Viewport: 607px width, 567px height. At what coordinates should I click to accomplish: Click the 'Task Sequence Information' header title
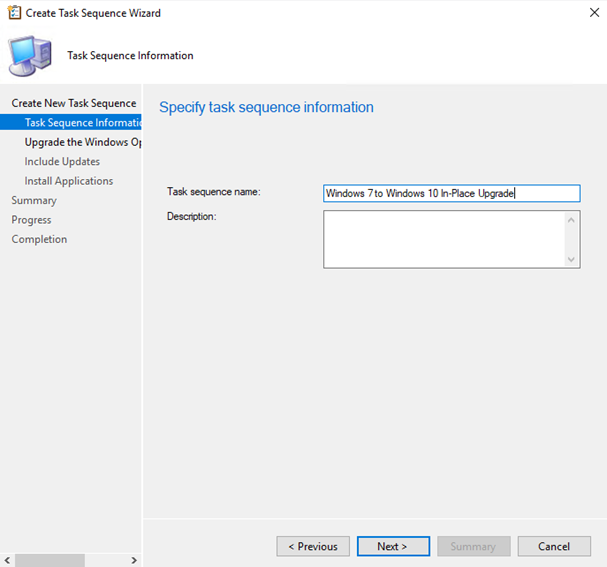pyautogui.click(x=130, y=55)
